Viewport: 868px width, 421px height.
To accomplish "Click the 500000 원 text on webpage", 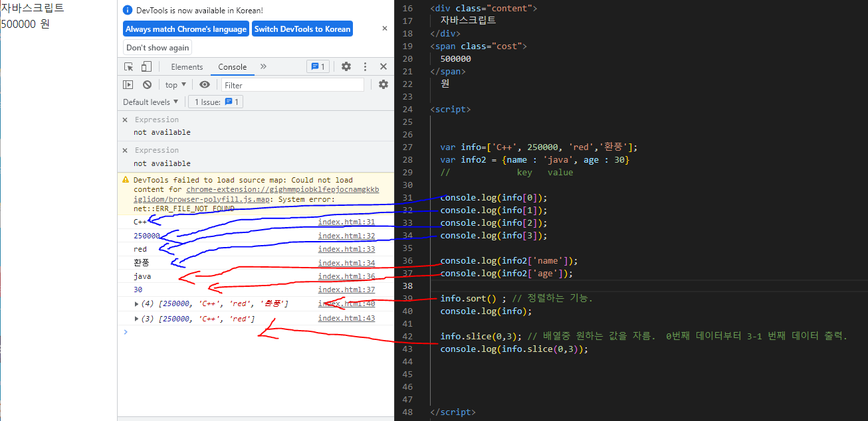I will click(25, 24).
